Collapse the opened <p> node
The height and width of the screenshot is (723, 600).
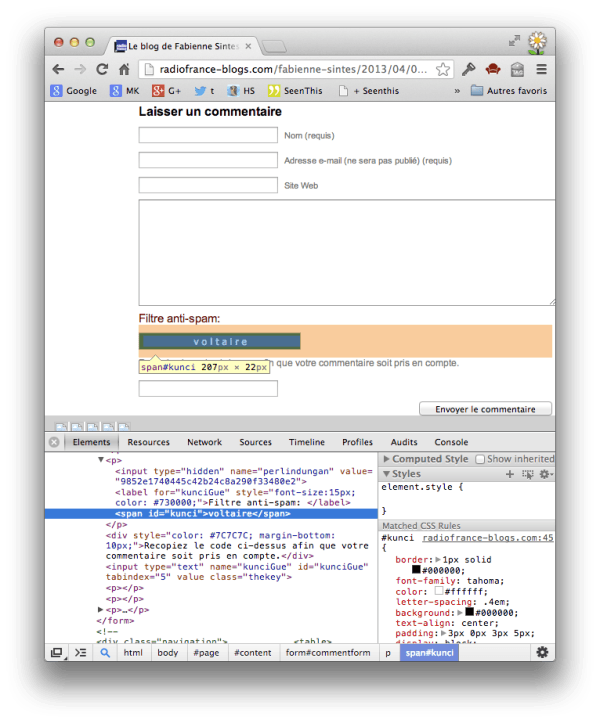click(x=101, y=460)
